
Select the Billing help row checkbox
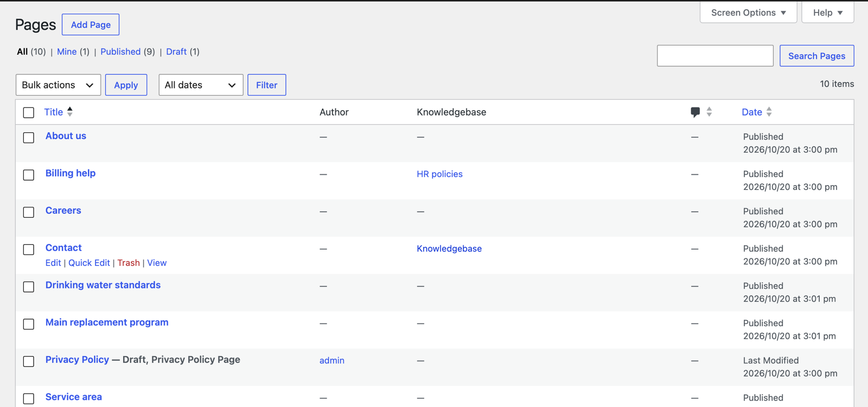tap(29, 175)
